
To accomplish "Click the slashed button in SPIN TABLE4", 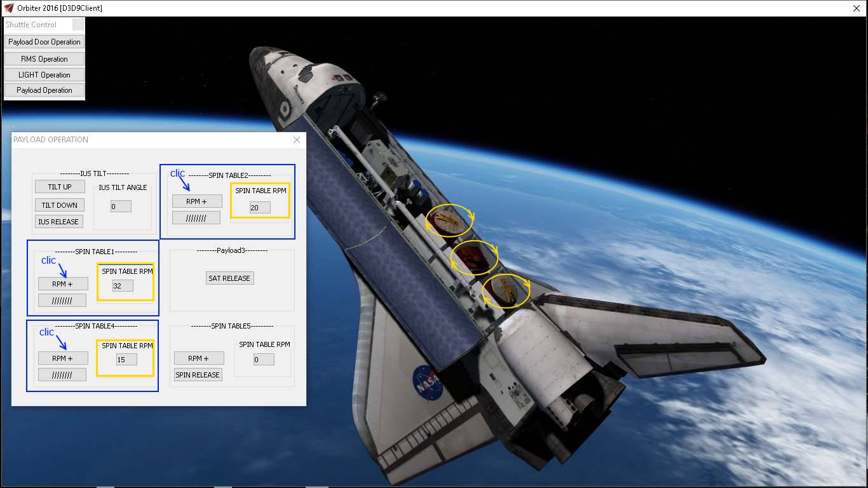I will pyautogui.click(x=62, y=375).
